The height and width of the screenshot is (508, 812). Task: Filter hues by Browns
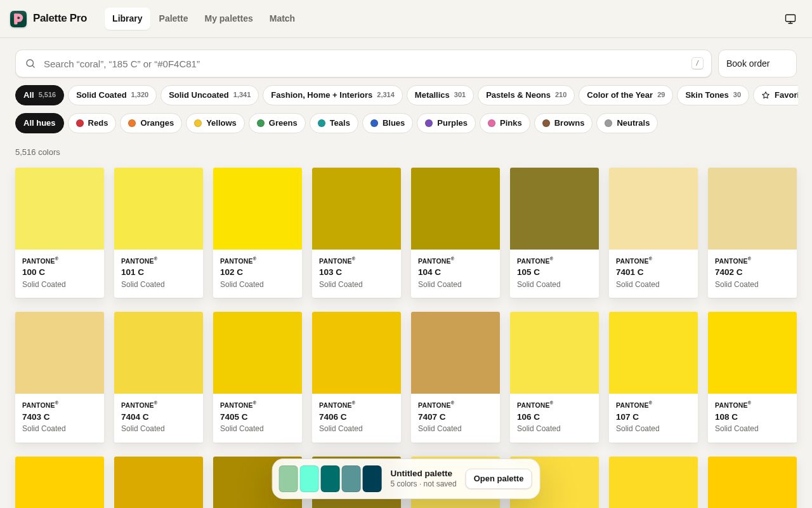(x=563, y=123)
